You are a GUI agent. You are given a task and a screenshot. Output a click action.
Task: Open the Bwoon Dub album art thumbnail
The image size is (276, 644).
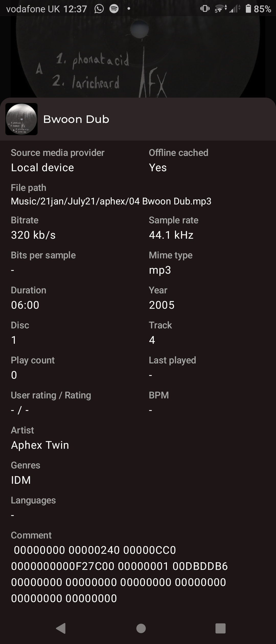point(21,119)
